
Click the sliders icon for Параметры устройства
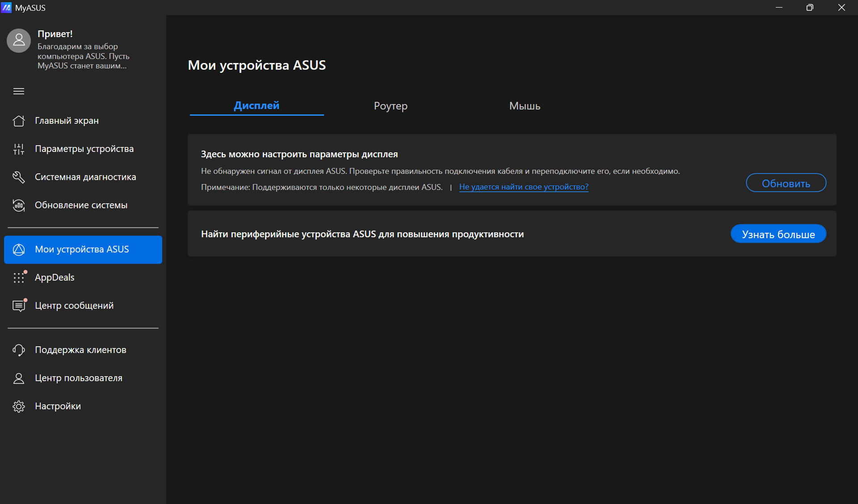(19, 149)
